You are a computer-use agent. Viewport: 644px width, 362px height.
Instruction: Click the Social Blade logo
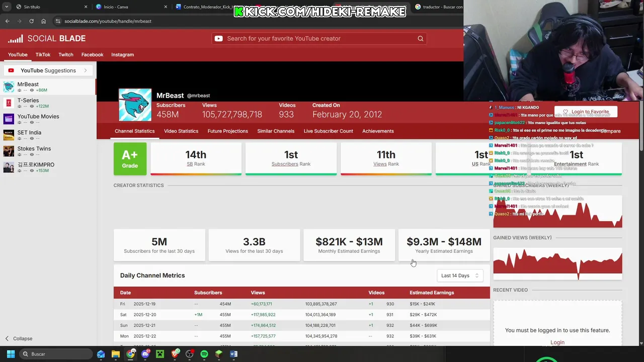[47, 39]
